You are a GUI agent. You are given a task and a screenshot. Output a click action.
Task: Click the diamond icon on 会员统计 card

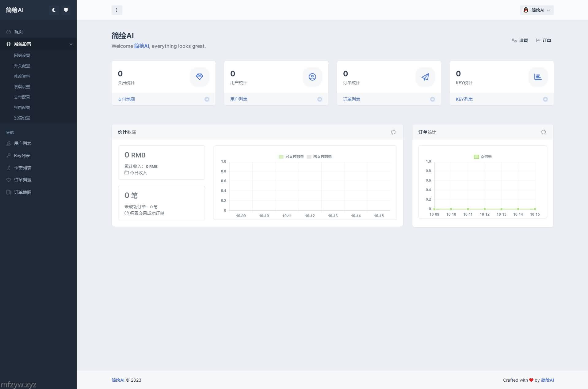pyautogui.click(x=199, y=77)
